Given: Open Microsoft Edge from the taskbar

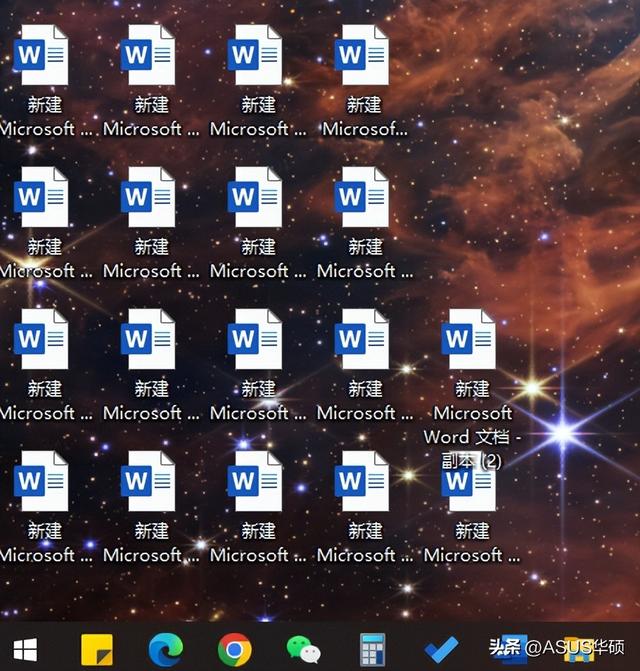Looking at the screenshot, I should [x=166, y=650].
